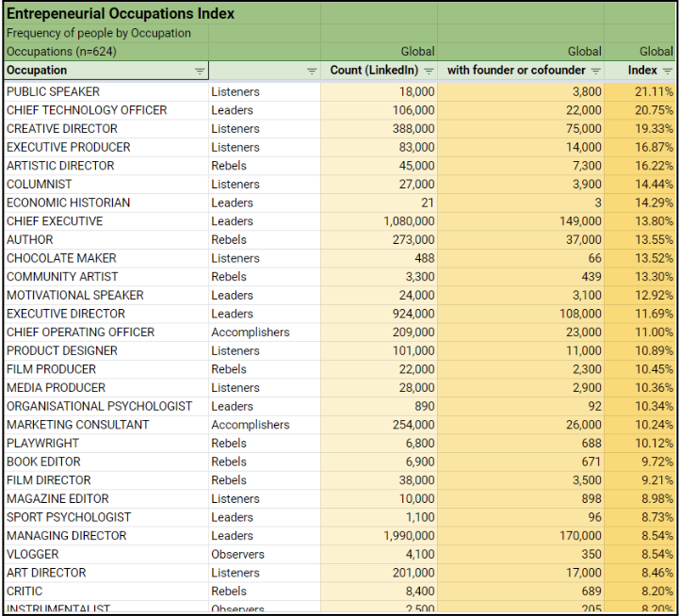Select Accomplishers in CHIEF OPERATING OFFICER row

point(265,332)
